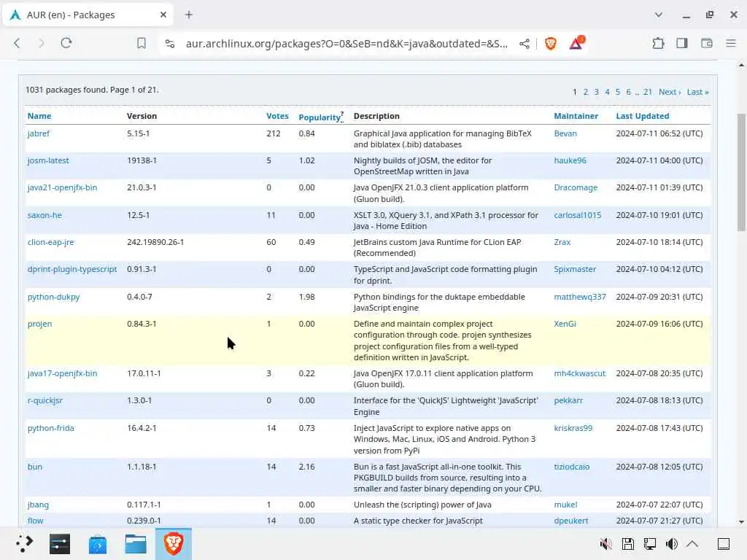Image resolution: width=747 pixels, height=560 pixels.
Task: Open the removable disk tray icon
Action: (628, 543)
